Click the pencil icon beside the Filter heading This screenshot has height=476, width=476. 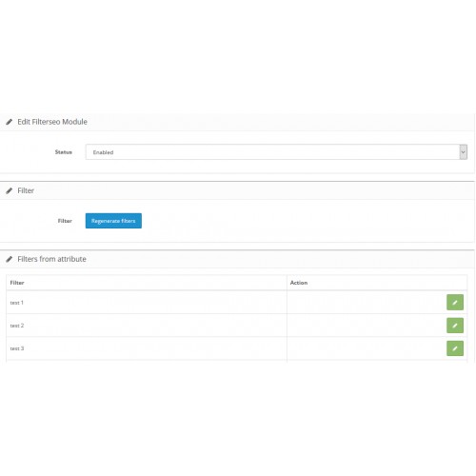click(10, 190)
